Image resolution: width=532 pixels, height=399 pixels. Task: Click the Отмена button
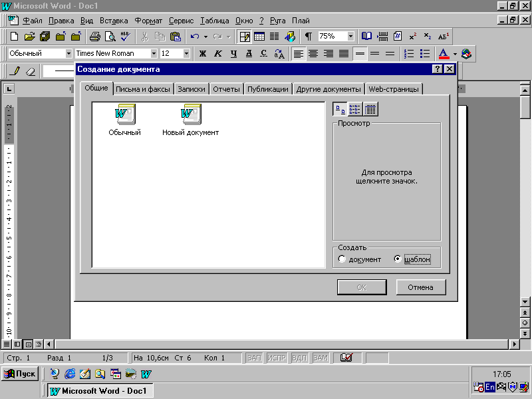[421, 287]
